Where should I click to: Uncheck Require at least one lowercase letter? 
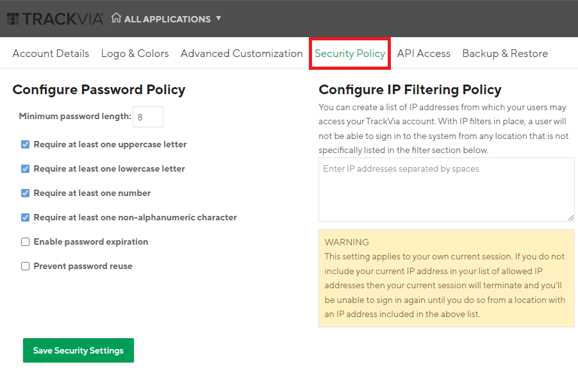[x=25, y=168]
